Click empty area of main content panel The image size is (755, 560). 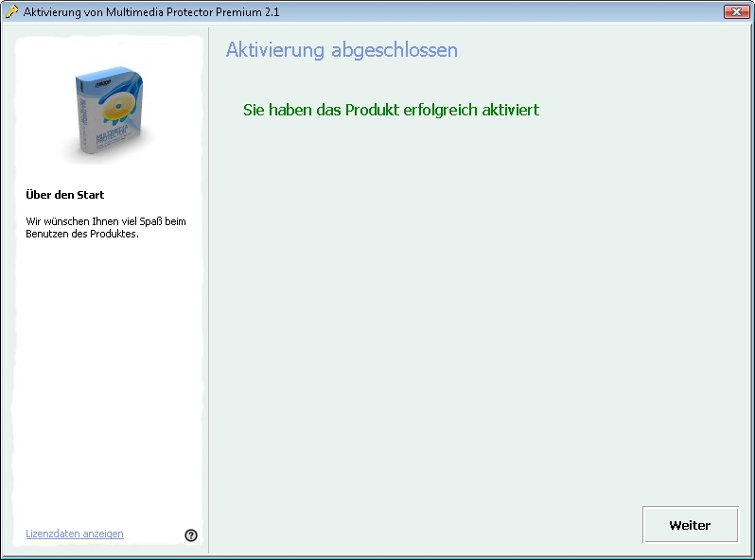pyautogui.click(x=473, y=312)
